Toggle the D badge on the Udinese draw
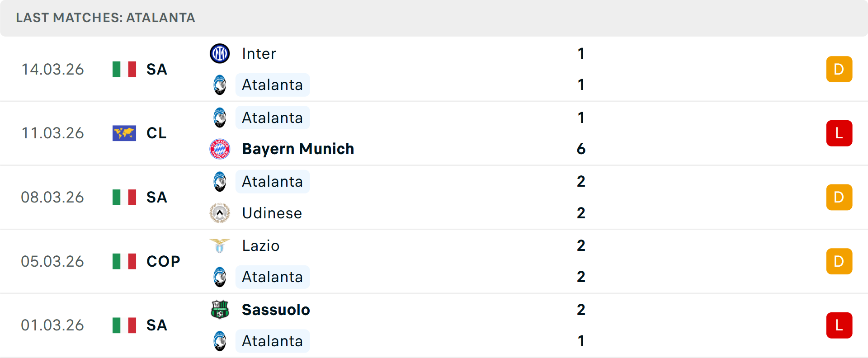This screenshot has height=358, width=868. pyautogui.click(x=839, y=197)
